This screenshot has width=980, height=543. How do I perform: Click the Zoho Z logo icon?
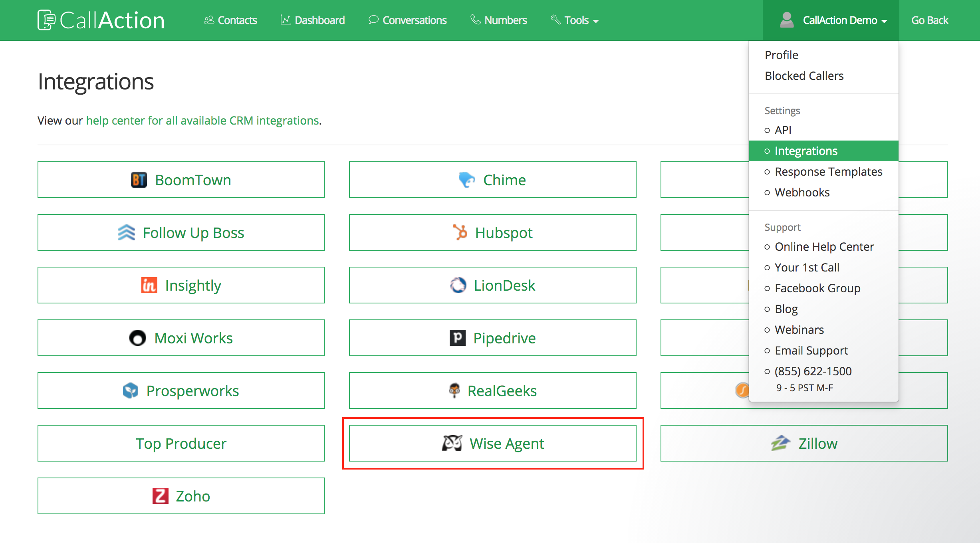pos(160,496)
